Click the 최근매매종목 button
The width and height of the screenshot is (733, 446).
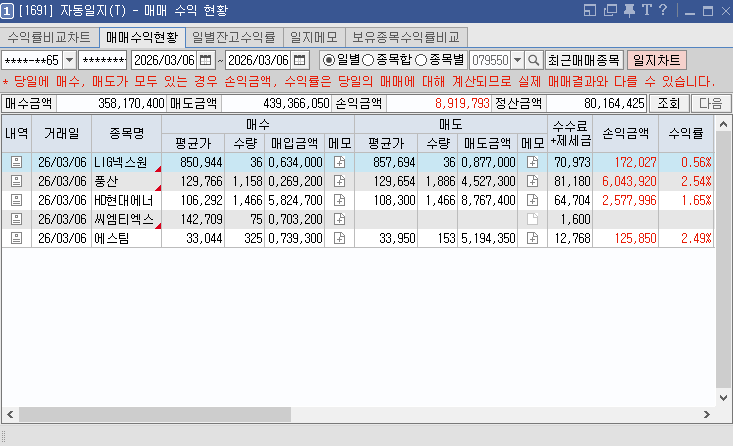click(584, 60)
